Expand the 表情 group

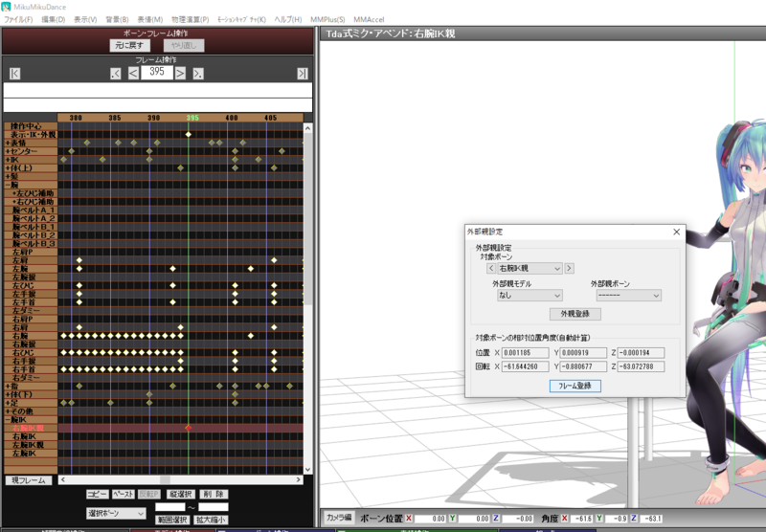click(x=8, y=143)
